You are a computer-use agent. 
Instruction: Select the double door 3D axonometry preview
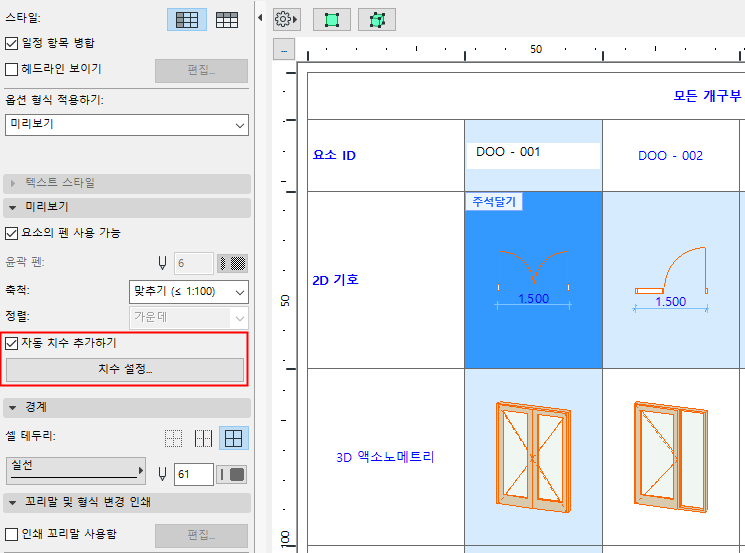[x=533, y=457]
